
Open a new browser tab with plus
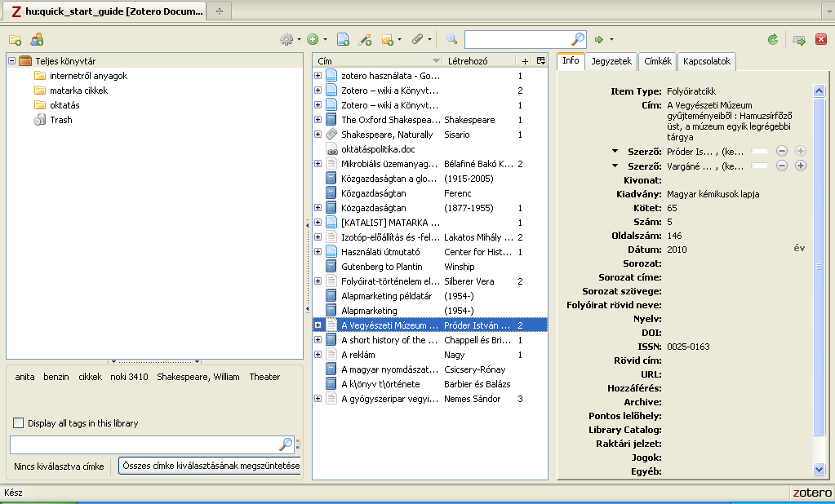[220, 11]
